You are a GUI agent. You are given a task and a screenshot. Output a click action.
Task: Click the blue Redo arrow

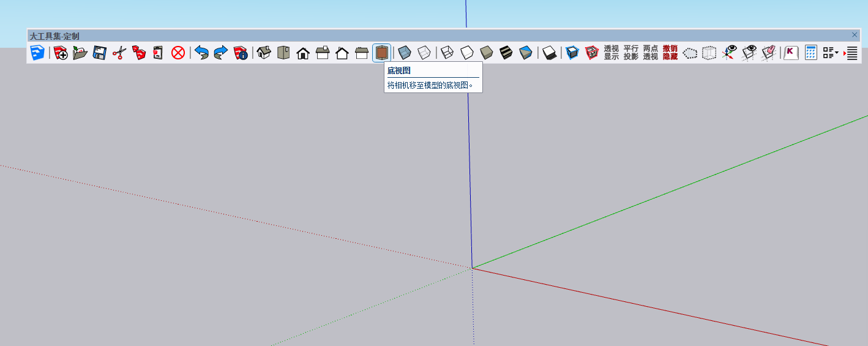tap(221, 53)
